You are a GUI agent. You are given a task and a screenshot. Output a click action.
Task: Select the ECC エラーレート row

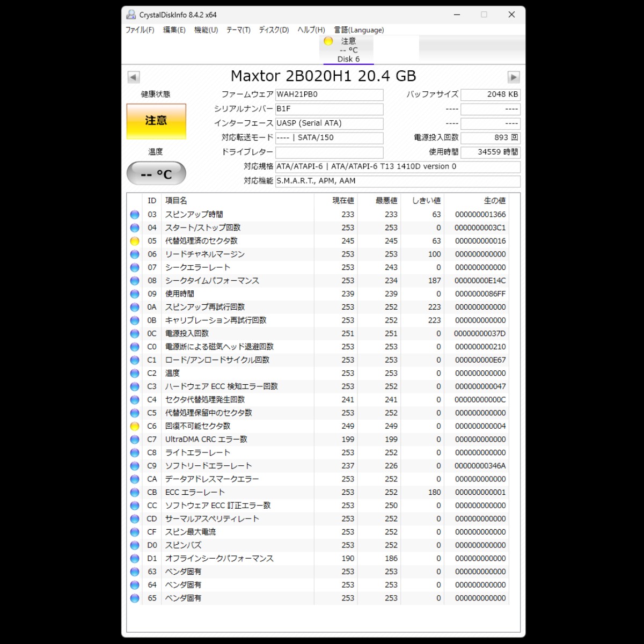[318, 493]
